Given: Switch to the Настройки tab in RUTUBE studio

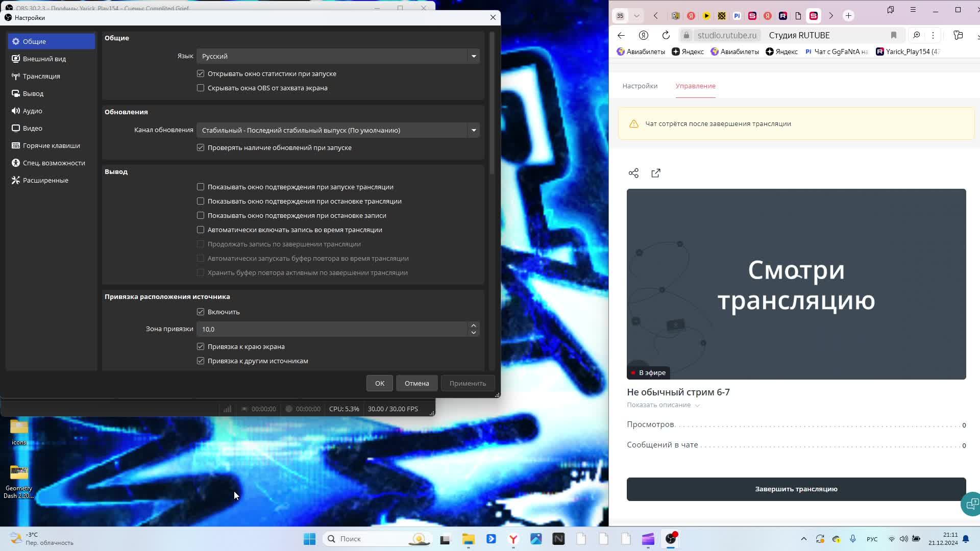Looking at the screenshot, I should tap(640, 86).
